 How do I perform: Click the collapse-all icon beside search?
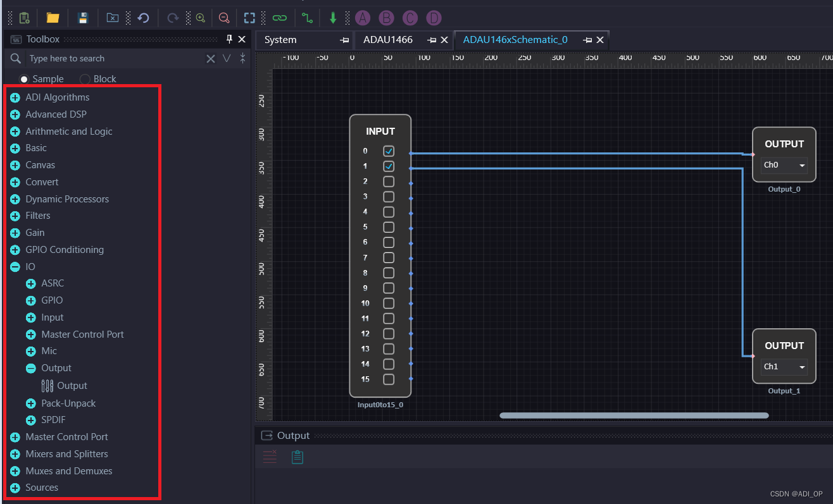coord(242,58)
